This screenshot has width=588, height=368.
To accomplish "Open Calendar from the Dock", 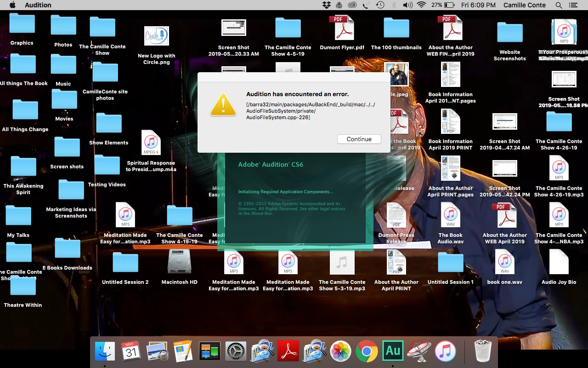I will (x=131, y=352).
